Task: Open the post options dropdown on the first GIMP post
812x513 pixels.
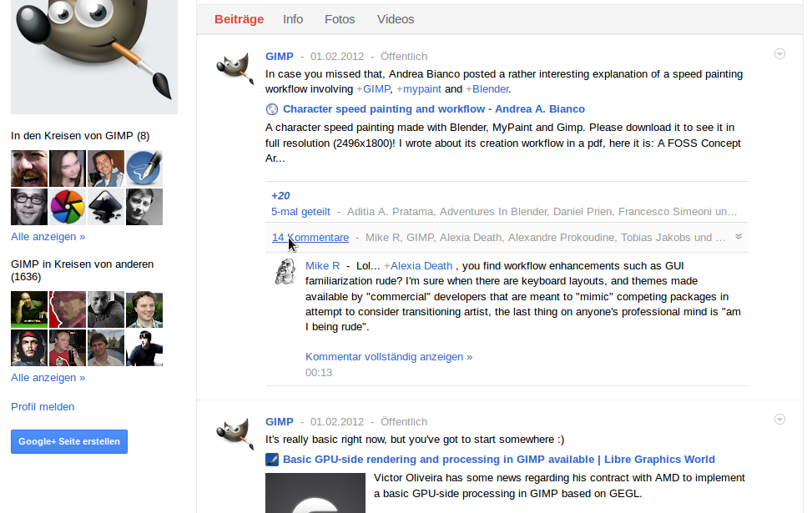Action: 779,54
